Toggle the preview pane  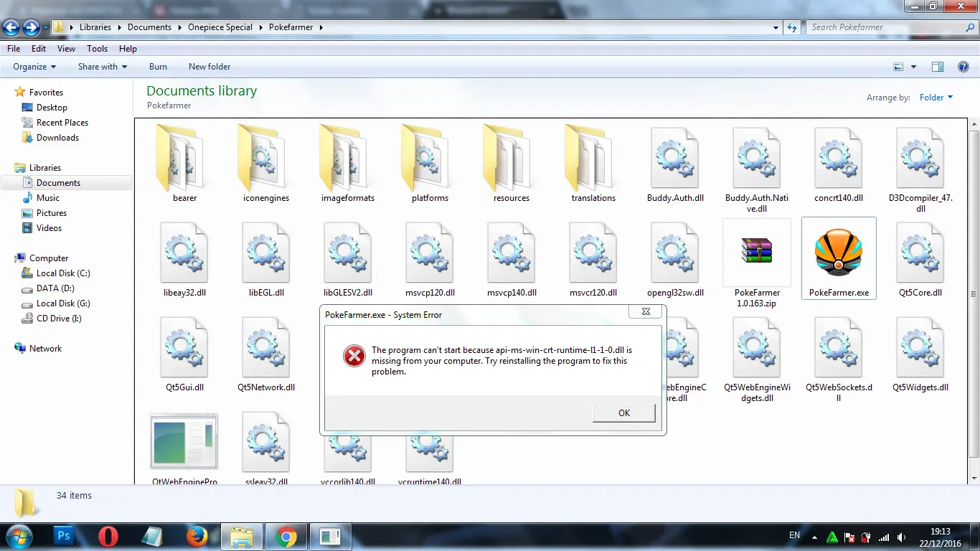click(938, 67)
